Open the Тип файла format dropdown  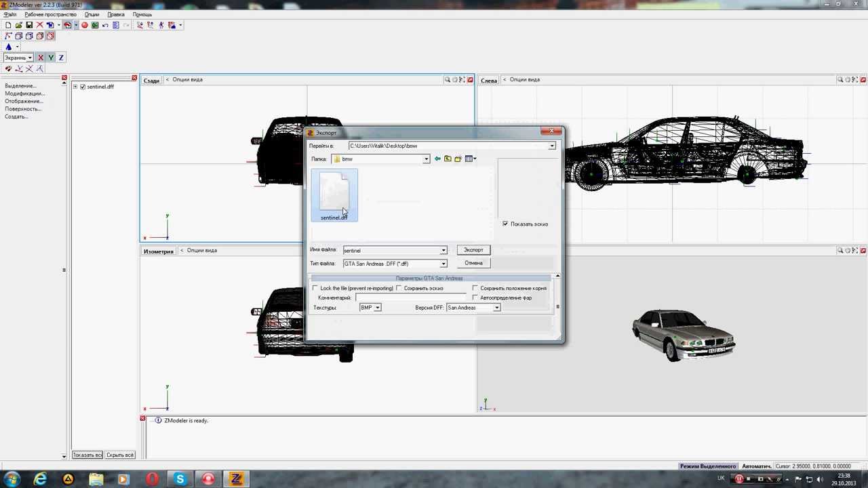[443, 264]
